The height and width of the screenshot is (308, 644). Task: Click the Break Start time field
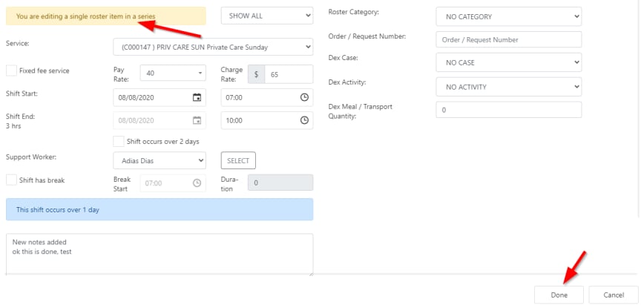pos(173,183)
